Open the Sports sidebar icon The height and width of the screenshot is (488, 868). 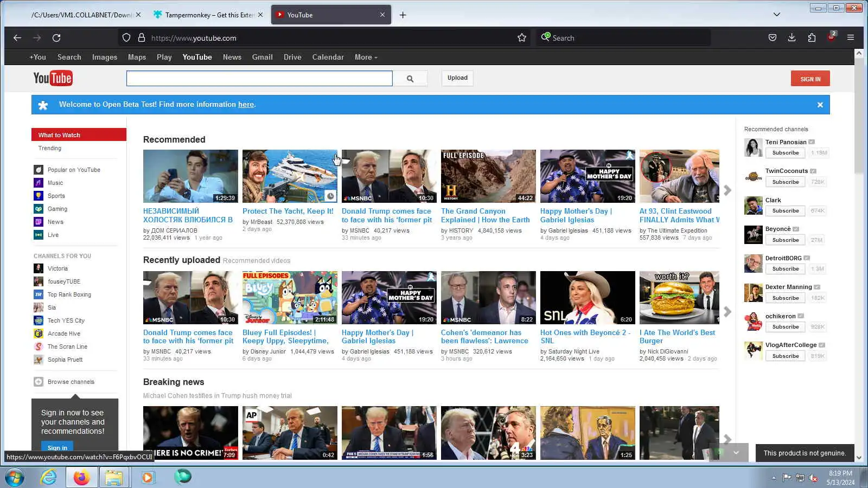tap(39, 196)
